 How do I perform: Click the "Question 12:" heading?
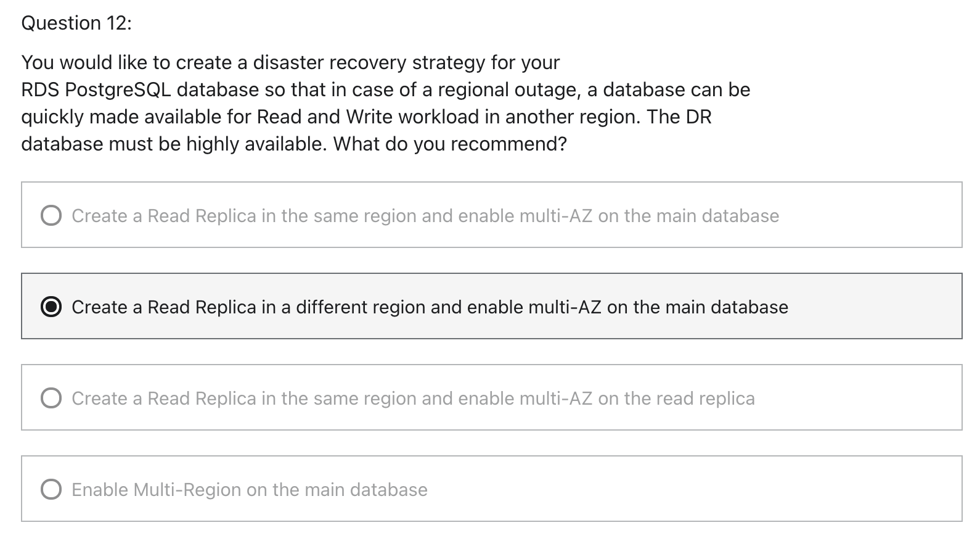(x=76, y=23)
